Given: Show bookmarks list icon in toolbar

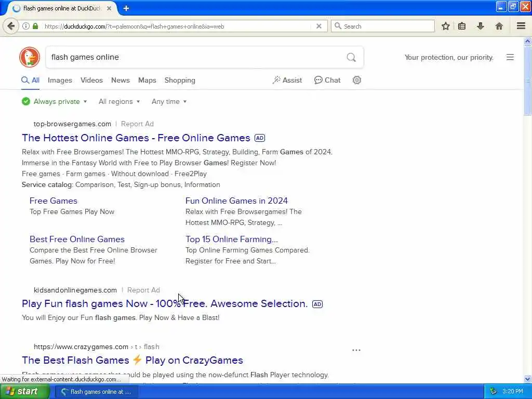Looking at the screenshot, I should click(x=462, y=26).
